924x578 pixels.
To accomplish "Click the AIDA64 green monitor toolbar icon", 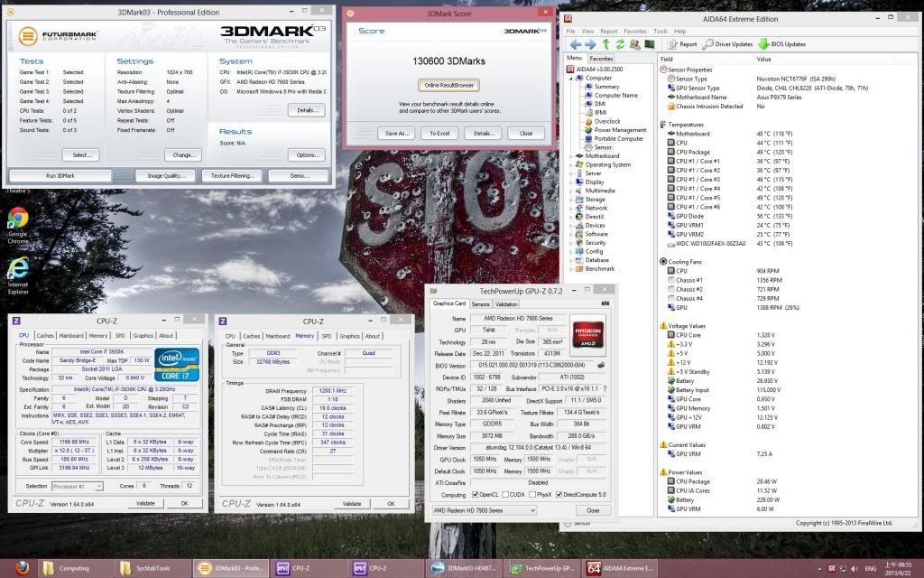I will pyautogui.click(x=650, y=44).
